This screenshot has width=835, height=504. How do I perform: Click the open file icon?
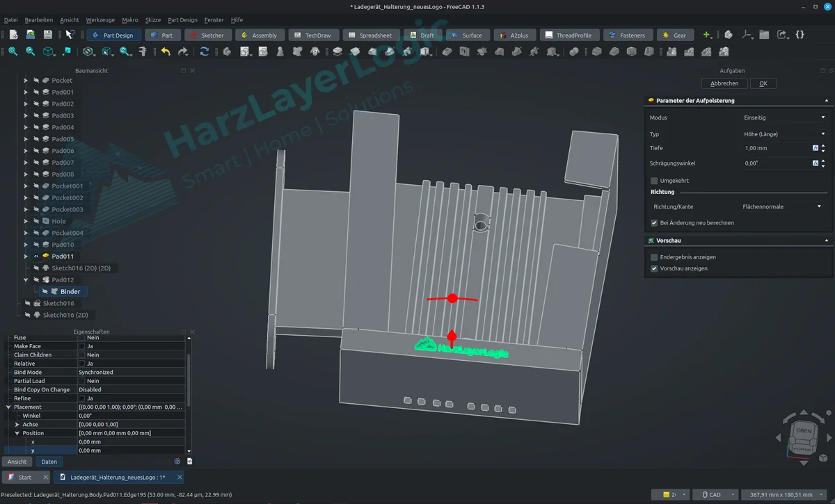pos(31,35)
